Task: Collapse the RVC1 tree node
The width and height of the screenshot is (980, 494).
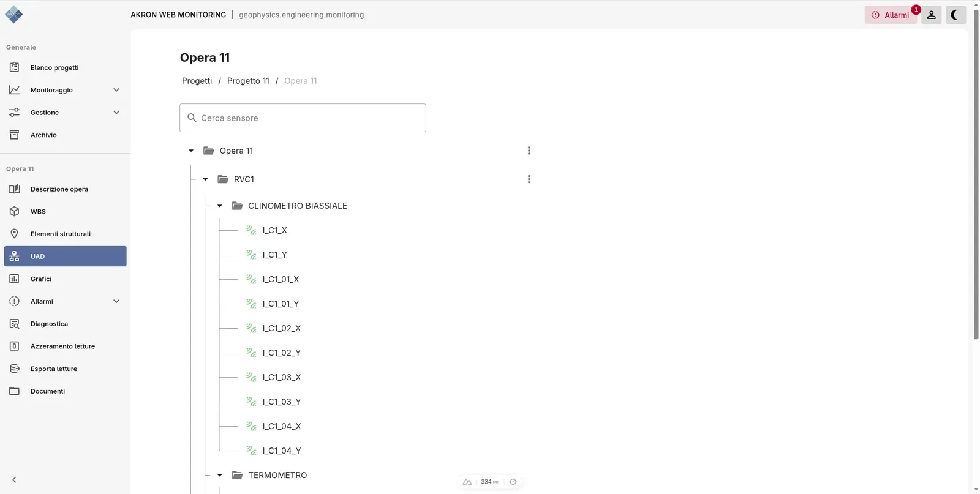Action: tap(205, 179)
